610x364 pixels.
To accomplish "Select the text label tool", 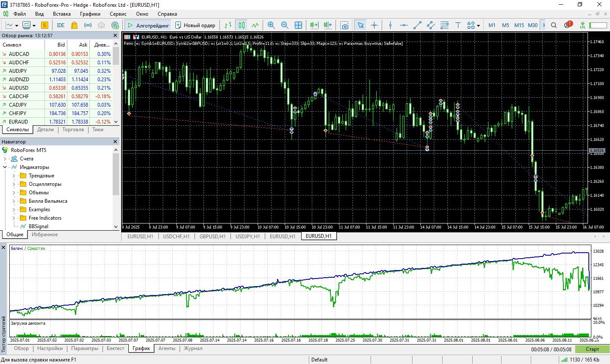I will [x=458, y=25].
